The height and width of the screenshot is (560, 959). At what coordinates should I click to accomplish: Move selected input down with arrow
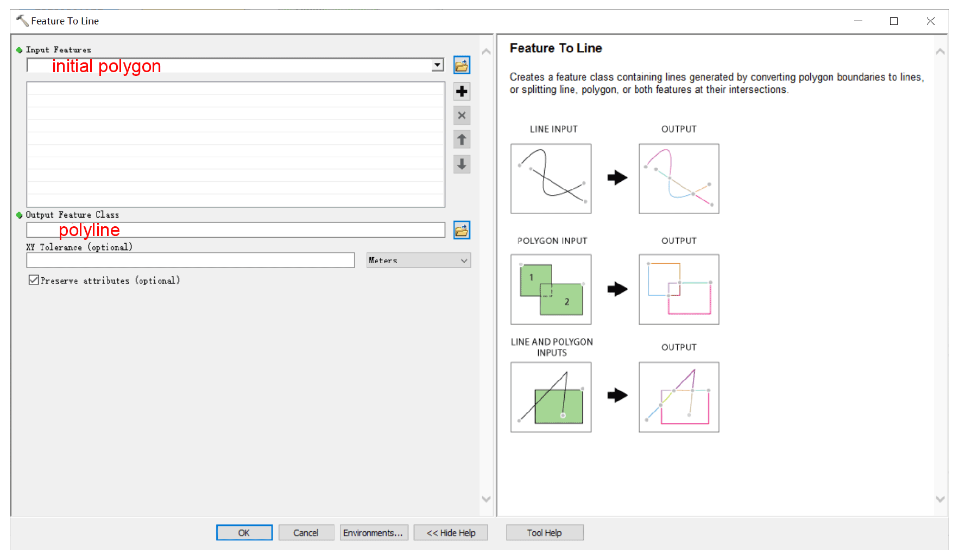[x=462, y=164]
